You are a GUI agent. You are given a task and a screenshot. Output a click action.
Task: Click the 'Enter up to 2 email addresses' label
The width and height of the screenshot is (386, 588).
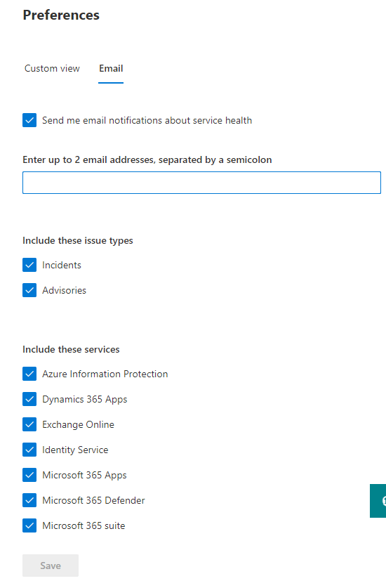(147, 159)
